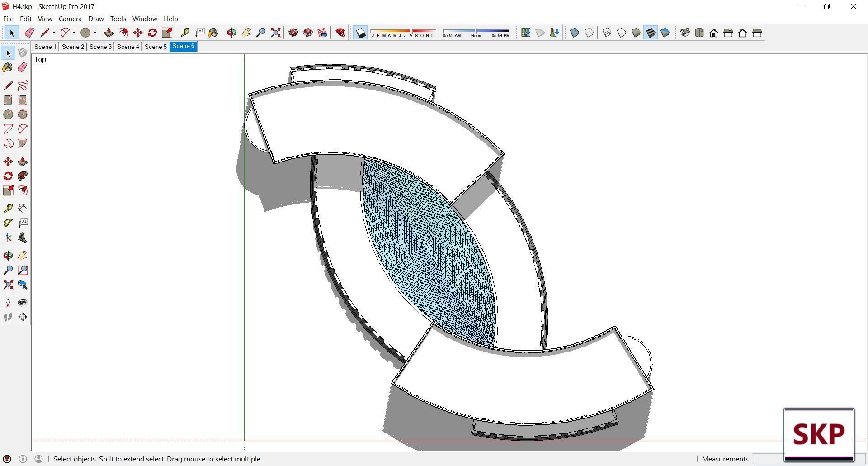This screenshot has height=466, width=868.
Task: Enable Shaded face style
Action: tap(636, 33)
